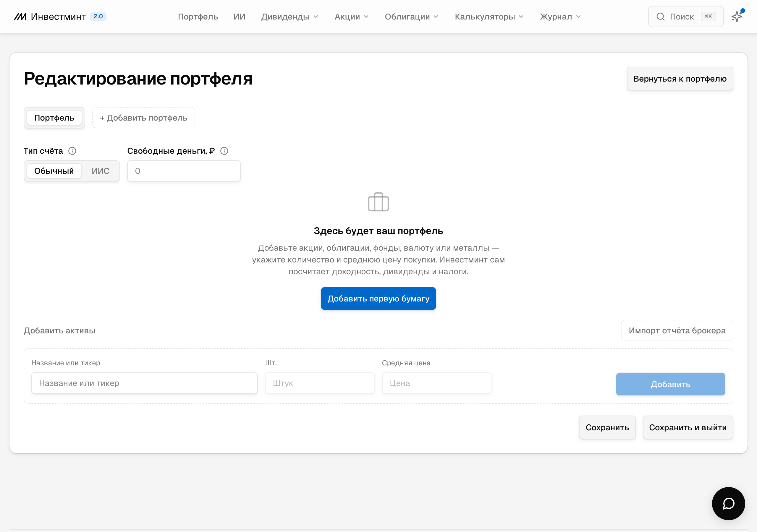757x532 pixels.
Task: Click the Инвестминт logo icon
Action: 20,17
